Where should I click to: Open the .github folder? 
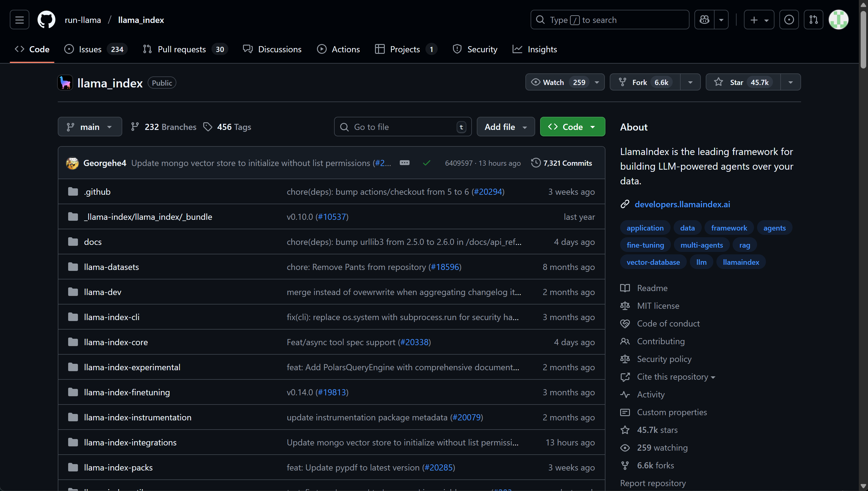tap(97, 192)
